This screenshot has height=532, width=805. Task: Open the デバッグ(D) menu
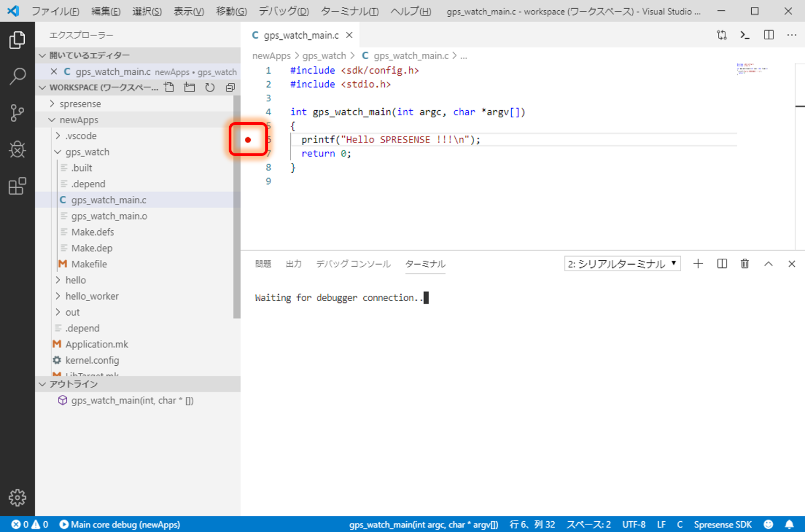[284, 11]
